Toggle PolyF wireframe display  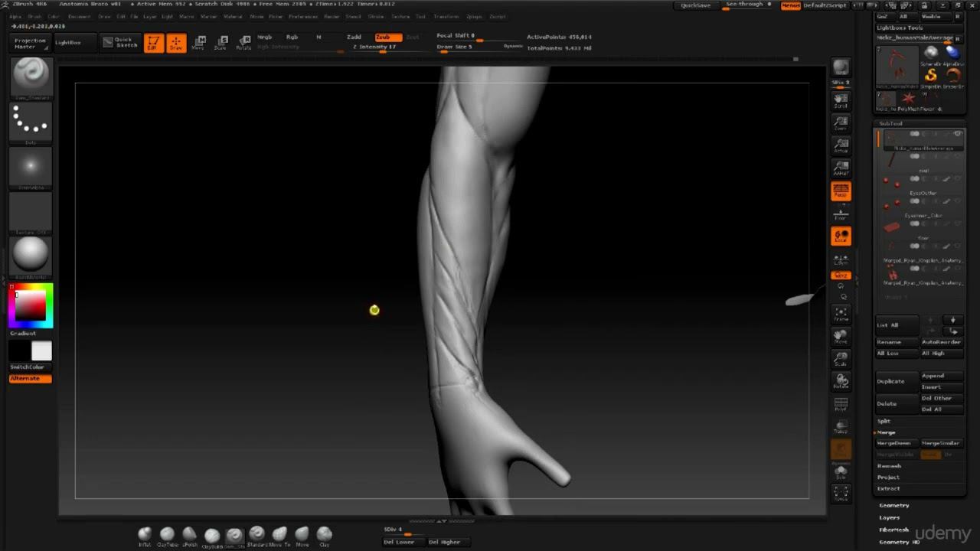841,404
